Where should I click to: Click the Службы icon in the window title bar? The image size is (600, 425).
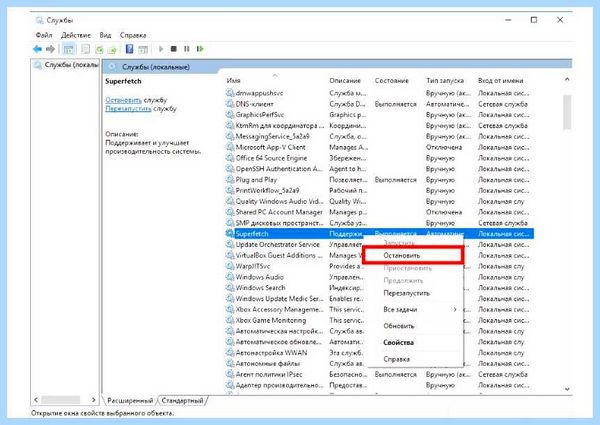point(39,20)
